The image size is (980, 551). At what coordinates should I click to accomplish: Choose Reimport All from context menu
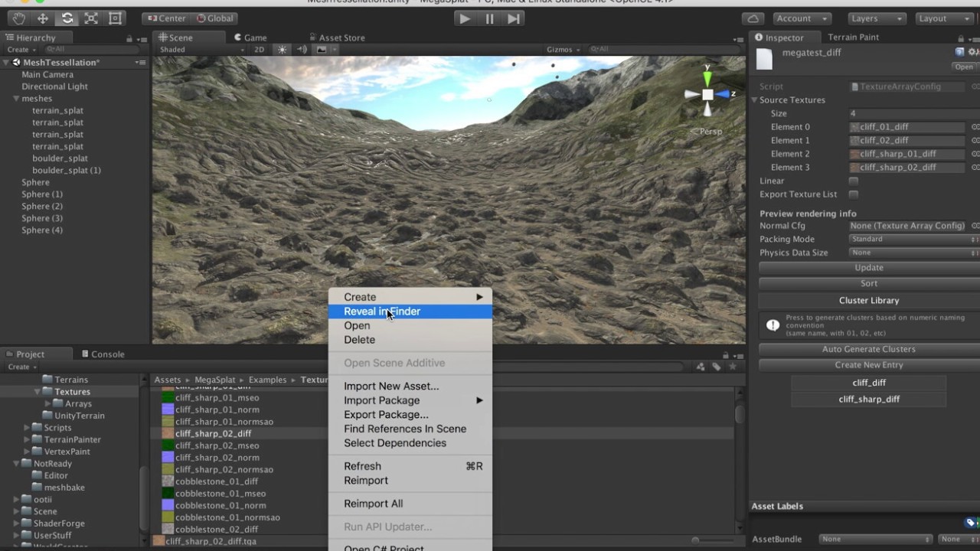tap(410, 504)
